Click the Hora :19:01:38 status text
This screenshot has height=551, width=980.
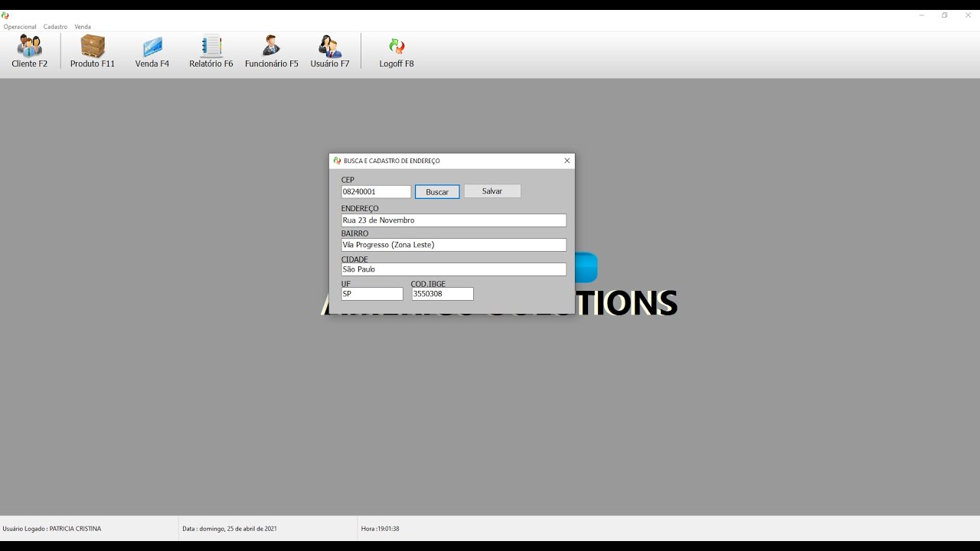pyautogui.click(x=381, y=529)
